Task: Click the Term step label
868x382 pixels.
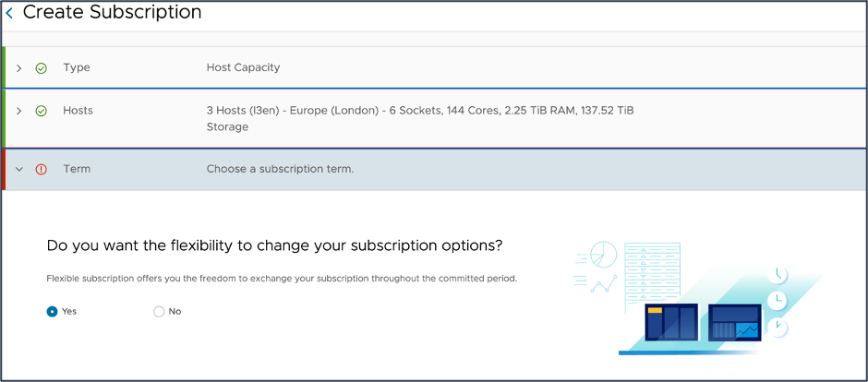Action: tap(77, 170)
